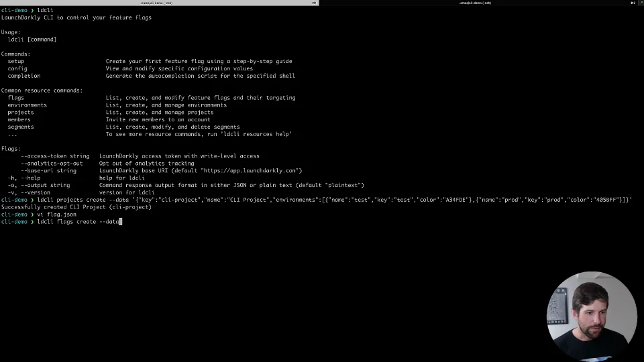644x362 pixels.
Task: Click the '-h, --help' option
Action: pos(24,178)
